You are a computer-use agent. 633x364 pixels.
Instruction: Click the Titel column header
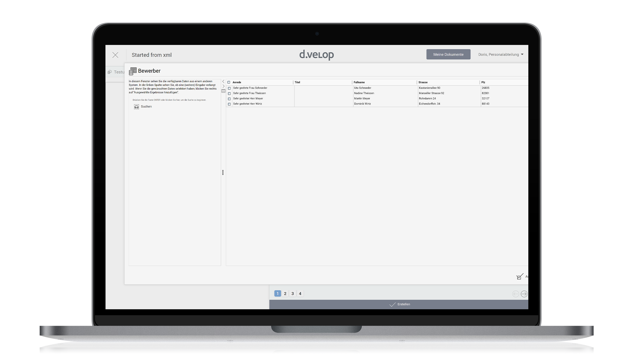297,82
